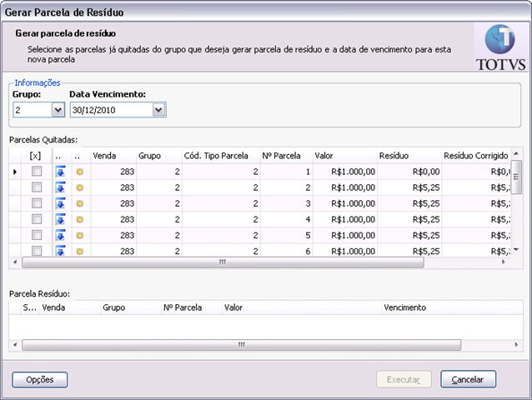
Task: Click the blue download arrow icon in parcela 5 row
Action: (x=60, y=235)
